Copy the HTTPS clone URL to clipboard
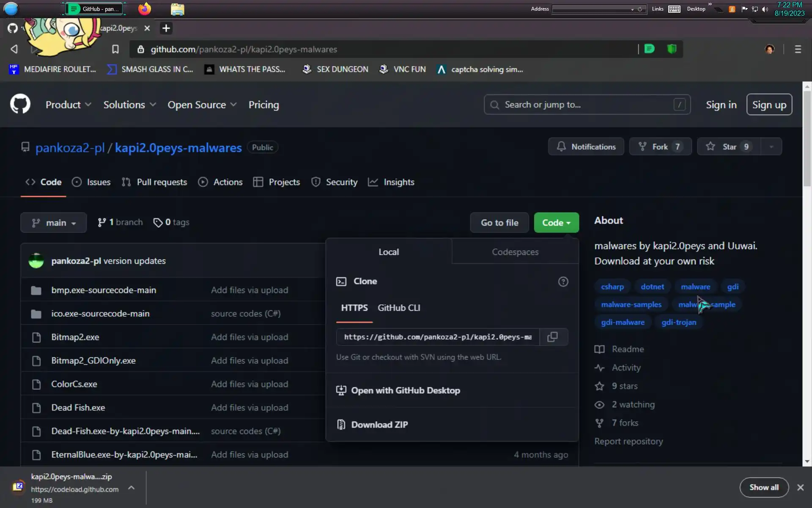Image resolution: width=812 pixels, height=508 pixels. point(552,337)
